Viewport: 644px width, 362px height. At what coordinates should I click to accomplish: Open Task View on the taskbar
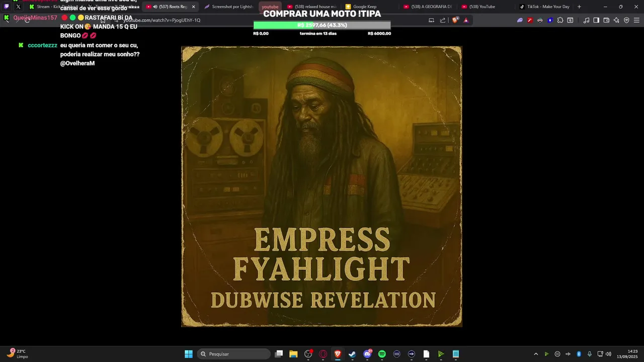279,354
